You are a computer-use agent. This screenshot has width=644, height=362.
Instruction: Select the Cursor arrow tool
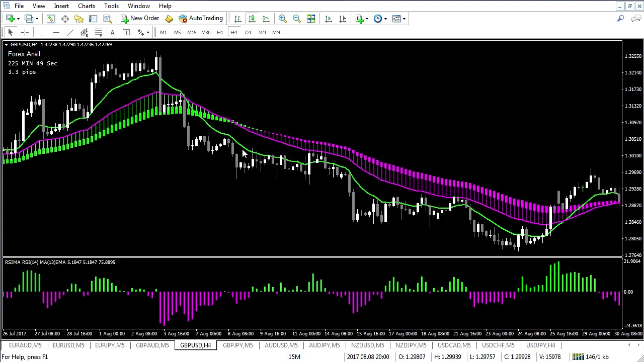(x=11, y=33)
